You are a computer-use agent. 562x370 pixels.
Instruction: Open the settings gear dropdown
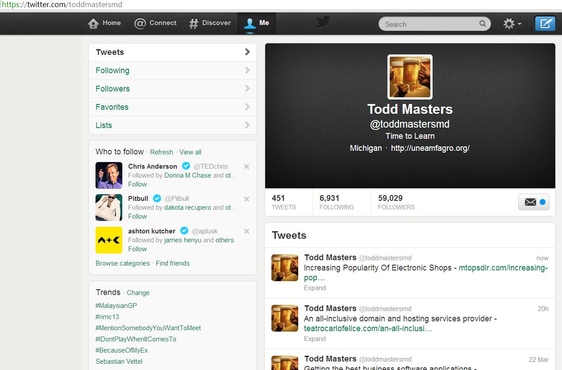coord(512,24)
